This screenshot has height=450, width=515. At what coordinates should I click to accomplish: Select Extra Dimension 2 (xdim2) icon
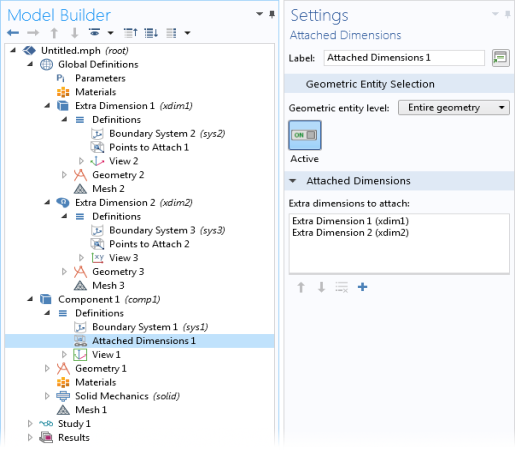coord(63,202)
